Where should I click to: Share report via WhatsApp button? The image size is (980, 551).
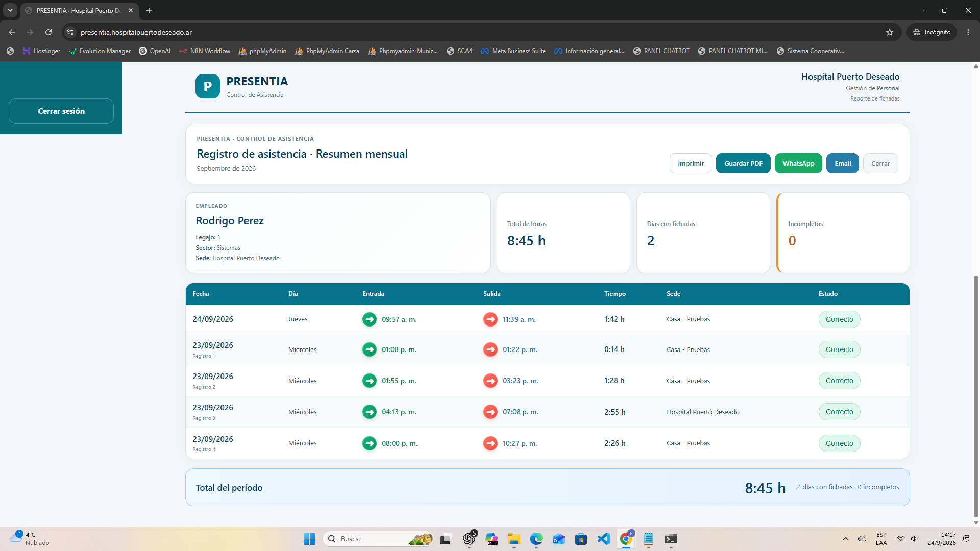pyautogui.click(x=798, y=163)
